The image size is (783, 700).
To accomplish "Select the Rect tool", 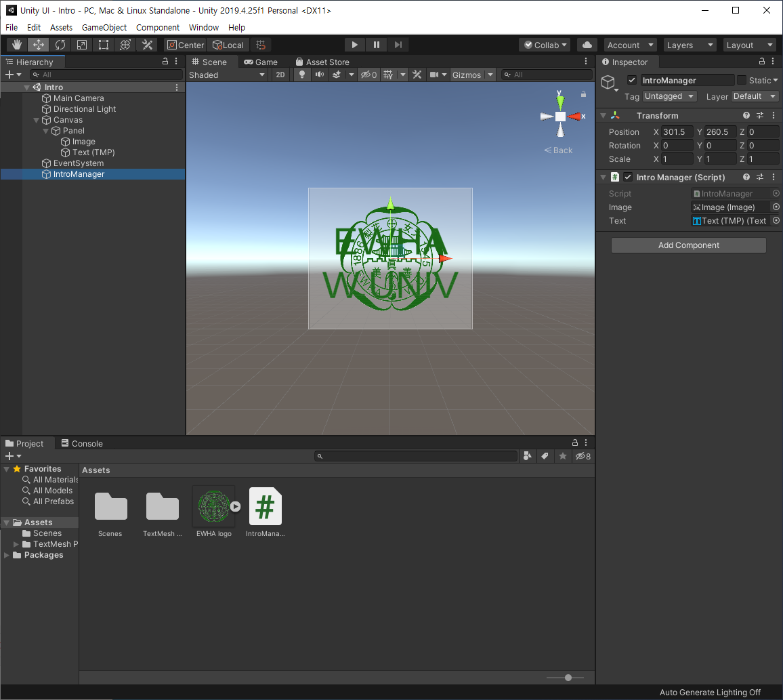I will (104, 45).
